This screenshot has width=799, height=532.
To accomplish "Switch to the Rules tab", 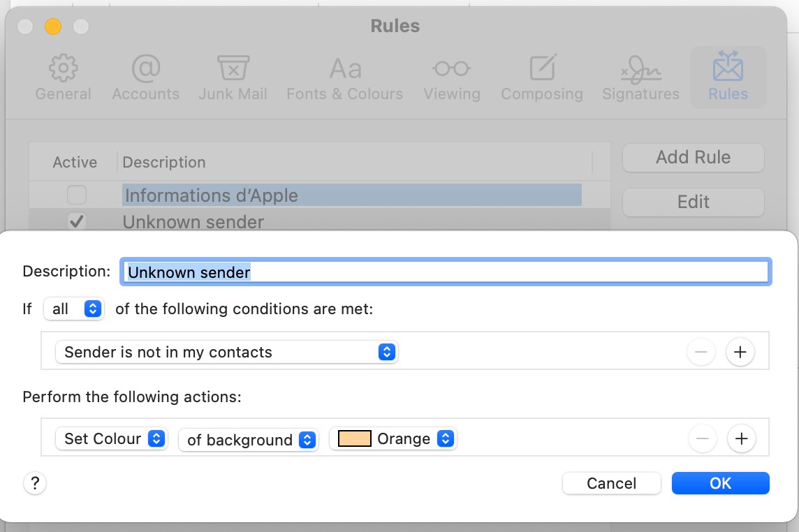I will (x=728, y=77).
